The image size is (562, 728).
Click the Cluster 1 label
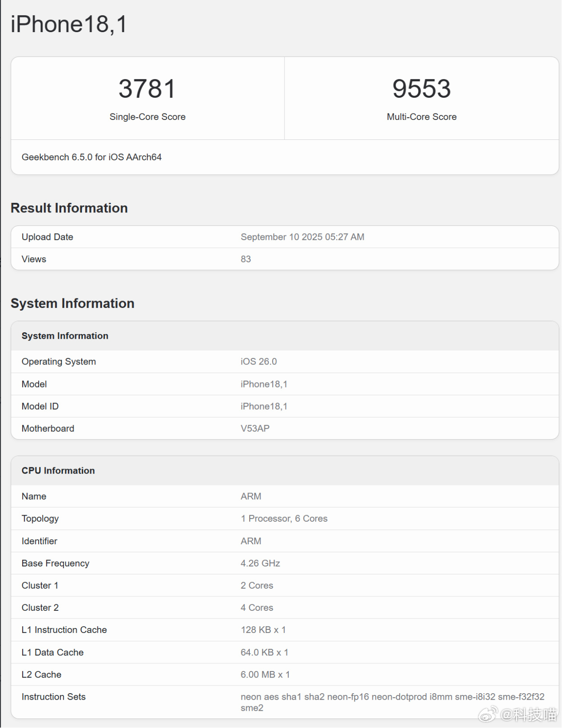[40, 586]
